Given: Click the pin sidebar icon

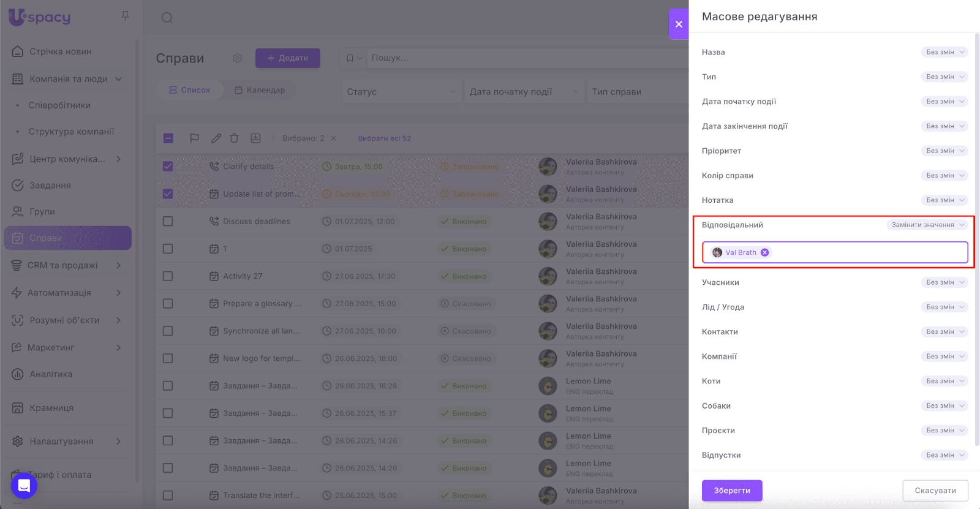Looking at the screenshot, I should tap(125, 16).
